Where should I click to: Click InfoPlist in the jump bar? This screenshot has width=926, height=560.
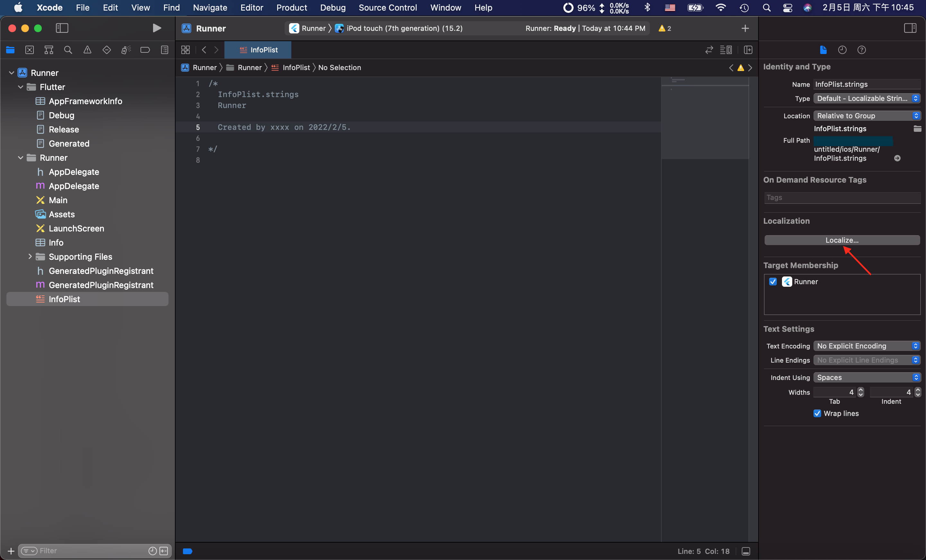(291, 68)
